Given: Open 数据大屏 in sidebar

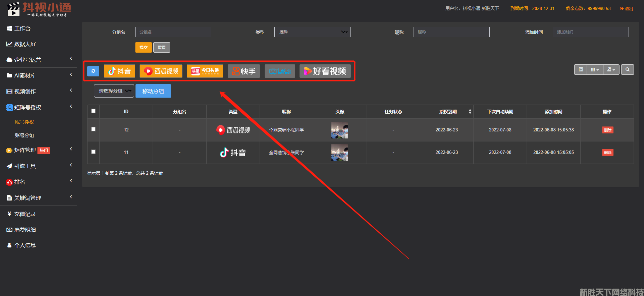Looking at the screenshot, I should (x=38, y=44).
